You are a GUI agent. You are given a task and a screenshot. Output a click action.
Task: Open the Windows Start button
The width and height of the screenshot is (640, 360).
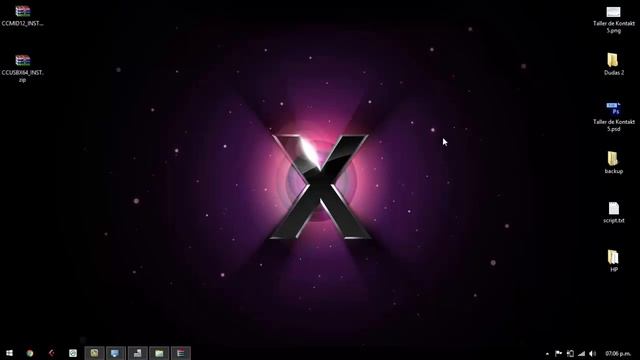point(9,353)
